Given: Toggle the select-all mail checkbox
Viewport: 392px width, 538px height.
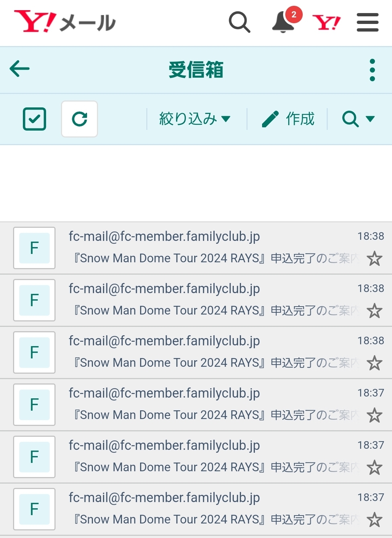Looking at the screenshot, I should [34, 119].
